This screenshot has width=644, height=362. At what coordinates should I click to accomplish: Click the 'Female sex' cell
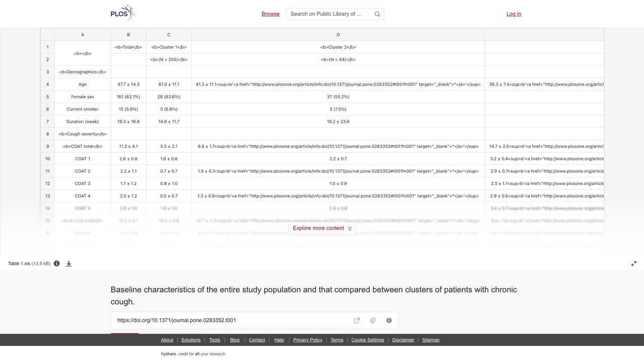pos(83,97)
